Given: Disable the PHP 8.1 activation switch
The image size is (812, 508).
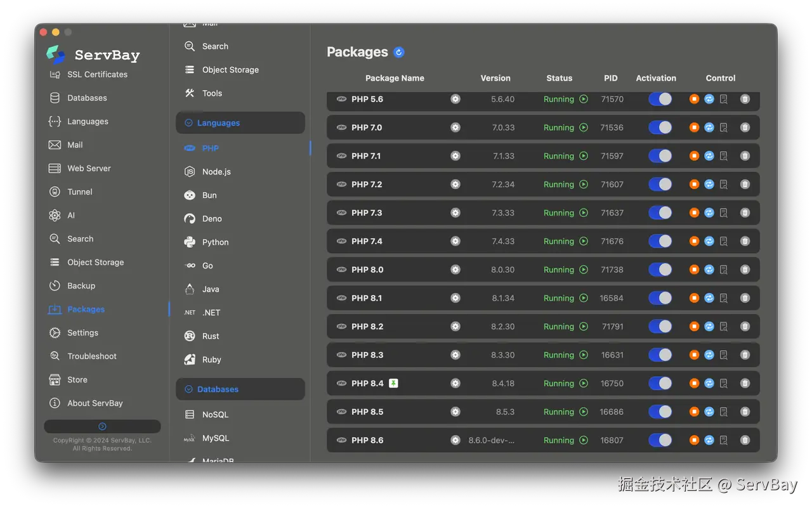Looking at the screenshot, I should [x=660, y=298].
